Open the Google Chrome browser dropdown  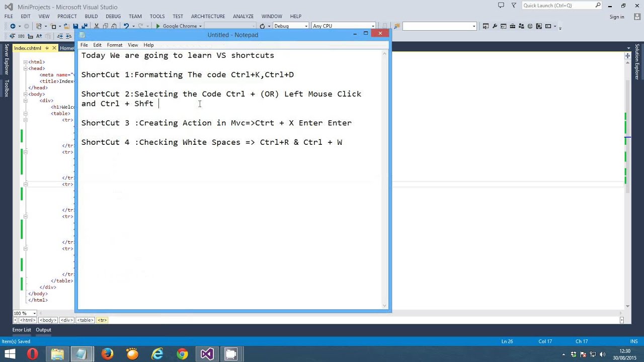[200, 26]
